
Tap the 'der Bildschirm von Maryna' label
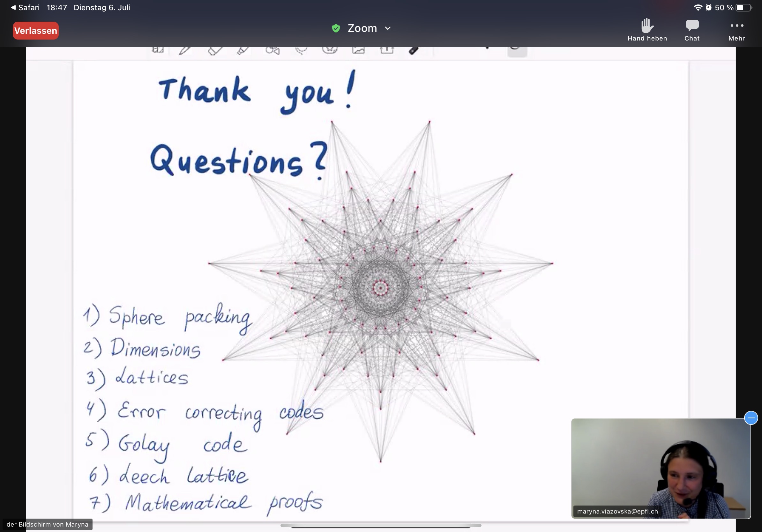point(48,524)
